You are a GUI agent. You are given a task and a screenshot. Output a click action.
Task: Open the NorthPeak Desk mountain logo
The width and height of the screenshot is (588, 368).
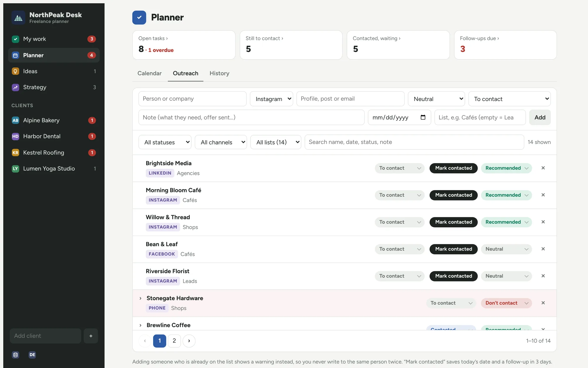[18, 18]
